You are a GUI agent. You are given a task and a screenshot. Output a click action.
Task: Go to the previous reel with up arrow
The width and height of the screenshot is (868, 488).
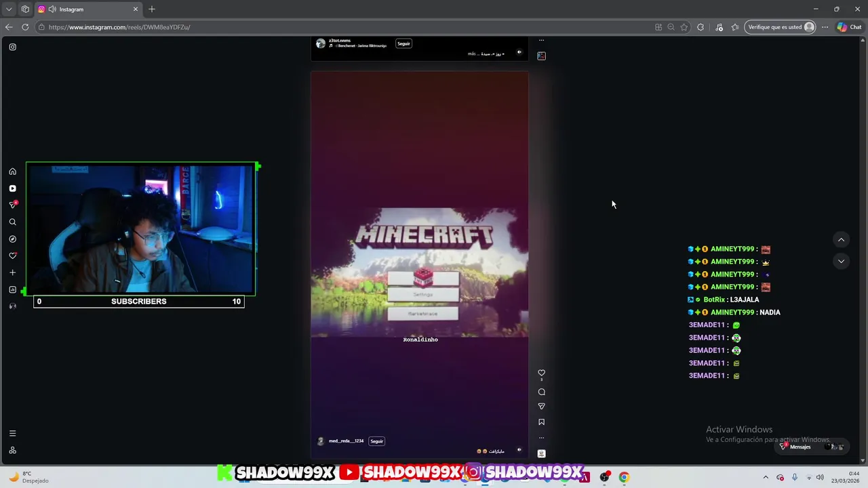pos(841,239)
